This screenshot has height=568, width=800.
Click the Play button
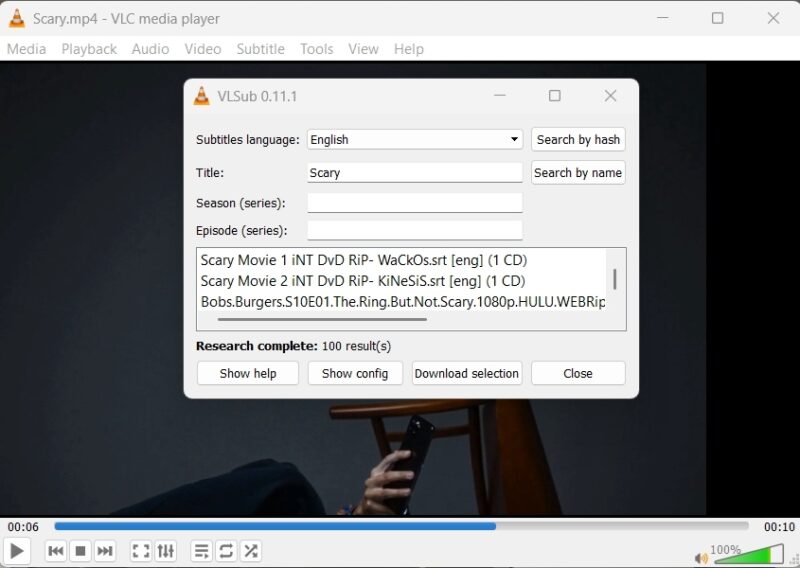[16, 551]
